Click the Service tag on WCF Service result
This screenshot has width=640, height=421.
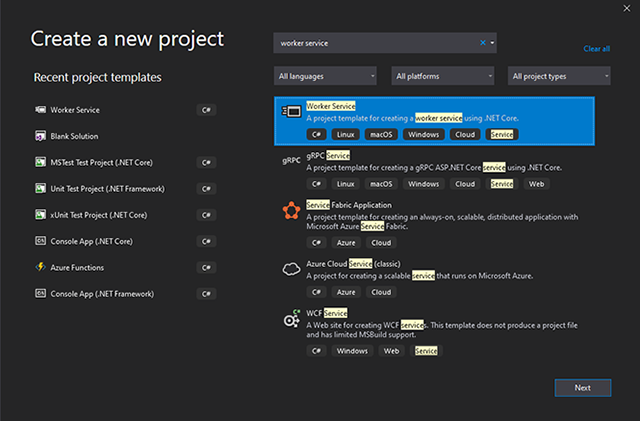(x=426, y=351)
